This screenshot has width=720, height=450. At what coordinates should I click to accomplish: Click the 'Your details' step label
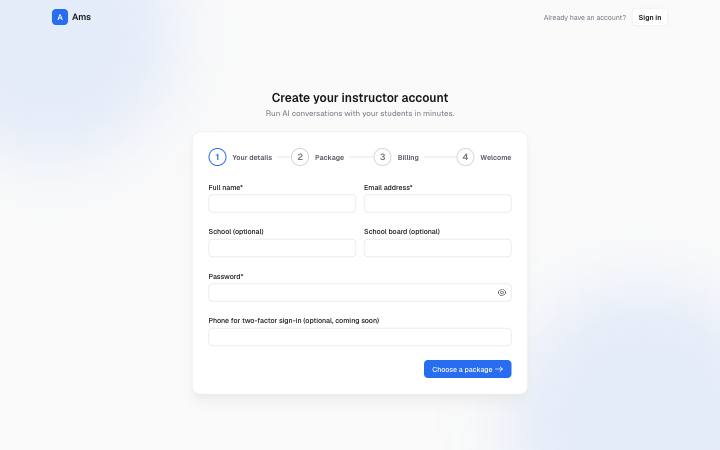tap(252, 158)
